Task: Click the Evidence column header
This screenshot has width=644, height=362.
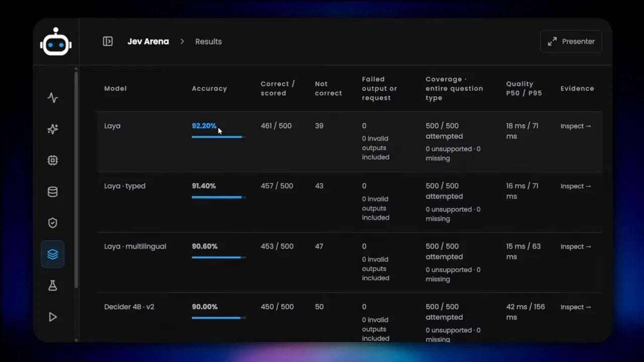Action: click(577, 88)
